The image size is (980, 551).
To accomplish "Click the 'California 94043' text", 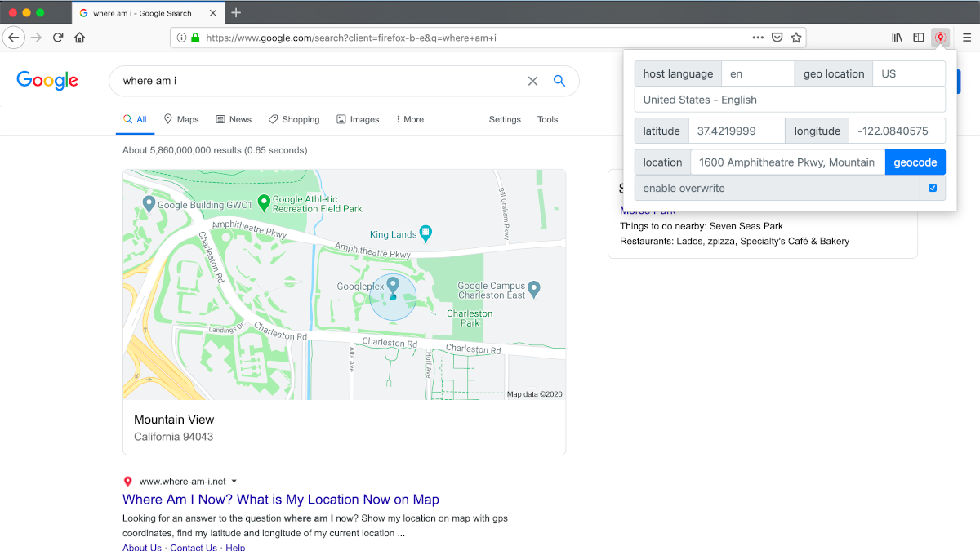I will pyautogui.click(x=173, y=437).
